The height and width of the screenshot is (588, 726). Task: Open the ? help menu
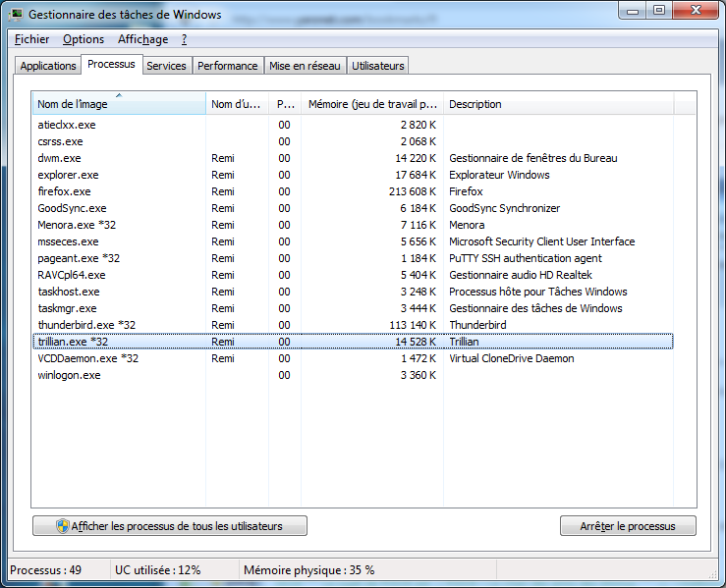(x=184, y=39)
